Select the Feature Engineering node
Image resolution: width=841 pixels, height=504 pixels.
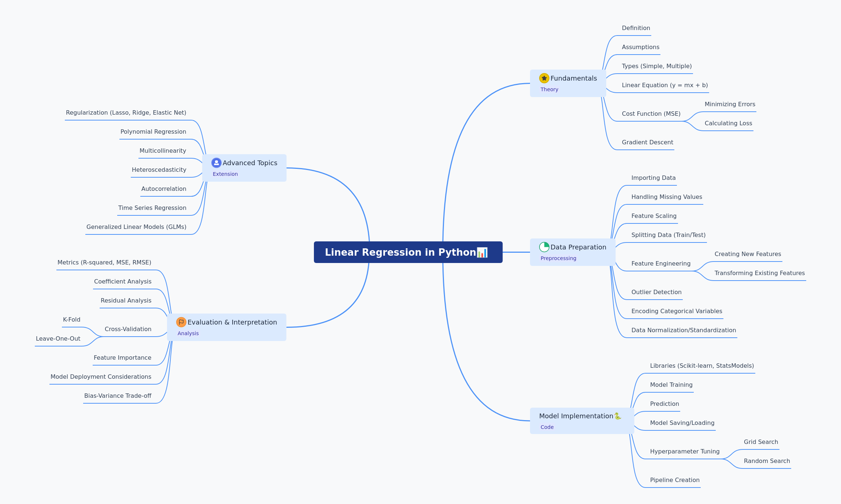click(x=661, y=264)
